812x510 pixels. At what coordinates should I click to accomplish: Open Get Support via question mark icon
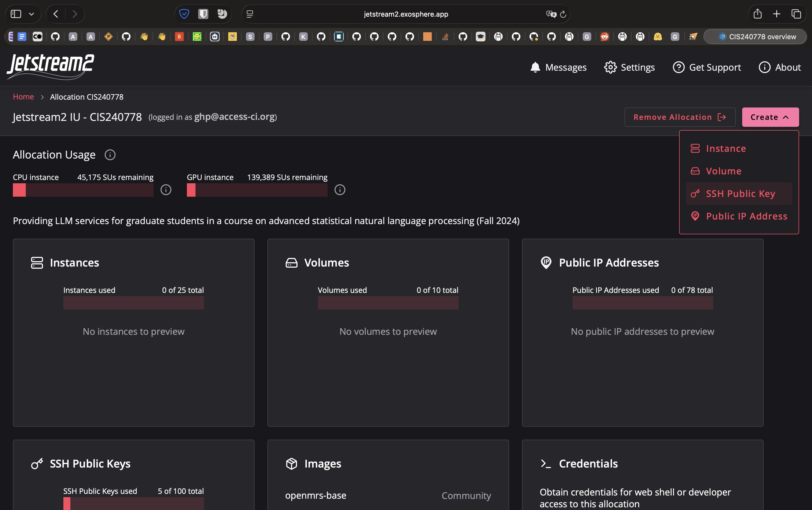click(679, 67)
